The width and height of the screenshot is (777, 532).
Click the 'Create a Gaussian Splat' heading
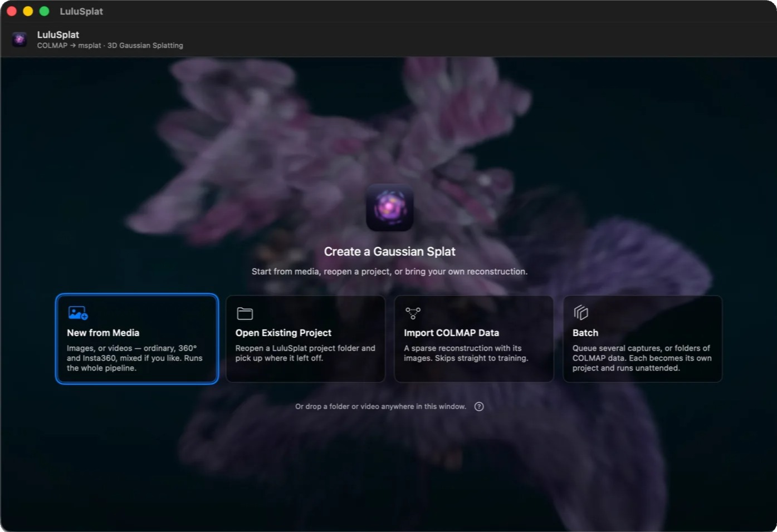click(x=390, y=252)
